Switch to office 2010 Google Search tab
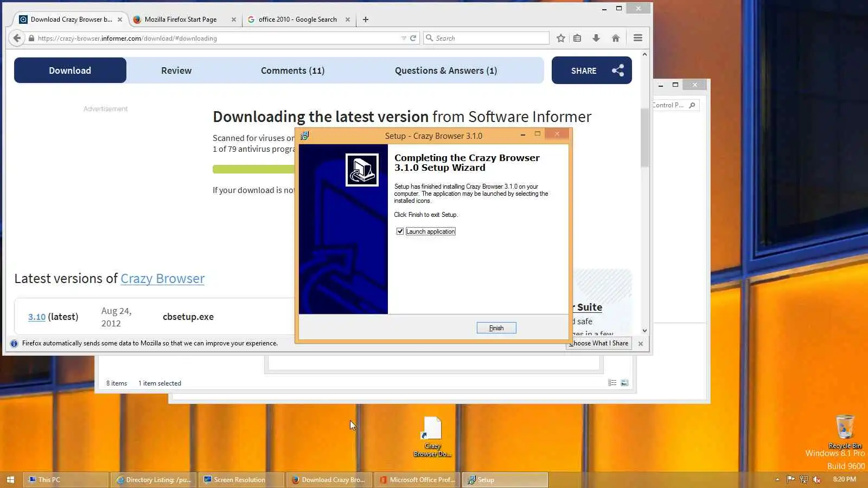The image size is (868, 488). pos(298,20)
